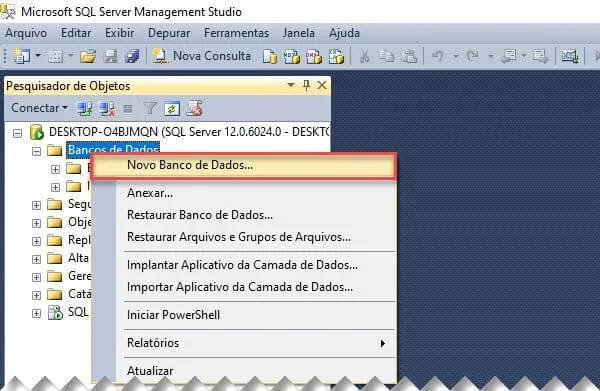Choose Restaurar Banco de Dados... menu entry

point(243,215)
